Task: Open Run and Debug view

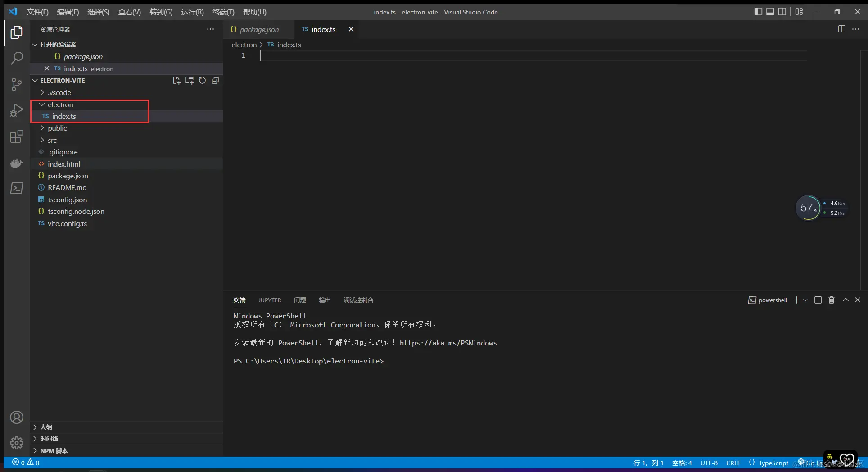Action: point(17,110)
